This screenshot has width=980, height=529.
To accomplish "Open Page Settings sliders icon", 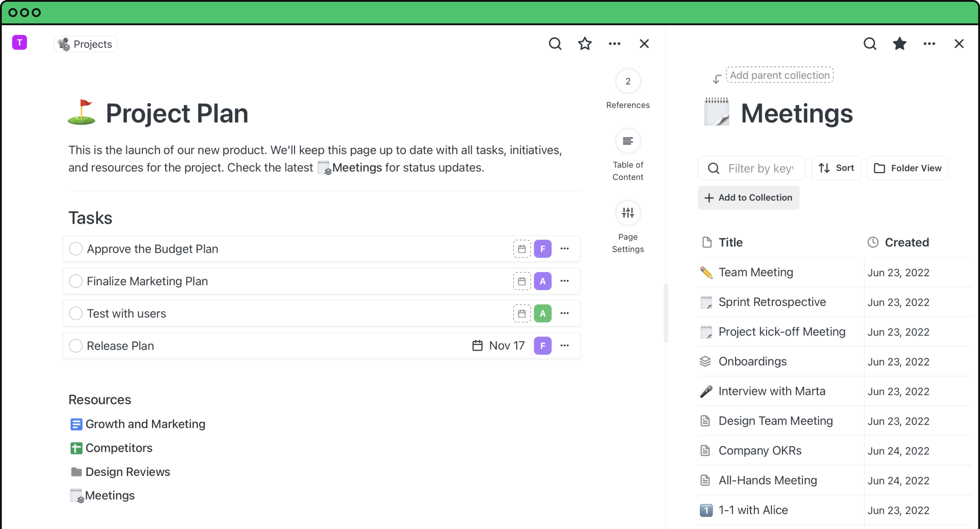I will (628, 213).
